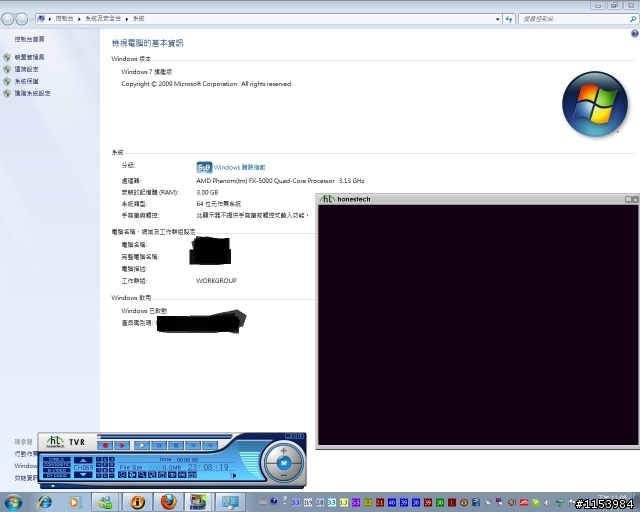Click the magnifier icon in TVR bottom row

coord(142,475)
